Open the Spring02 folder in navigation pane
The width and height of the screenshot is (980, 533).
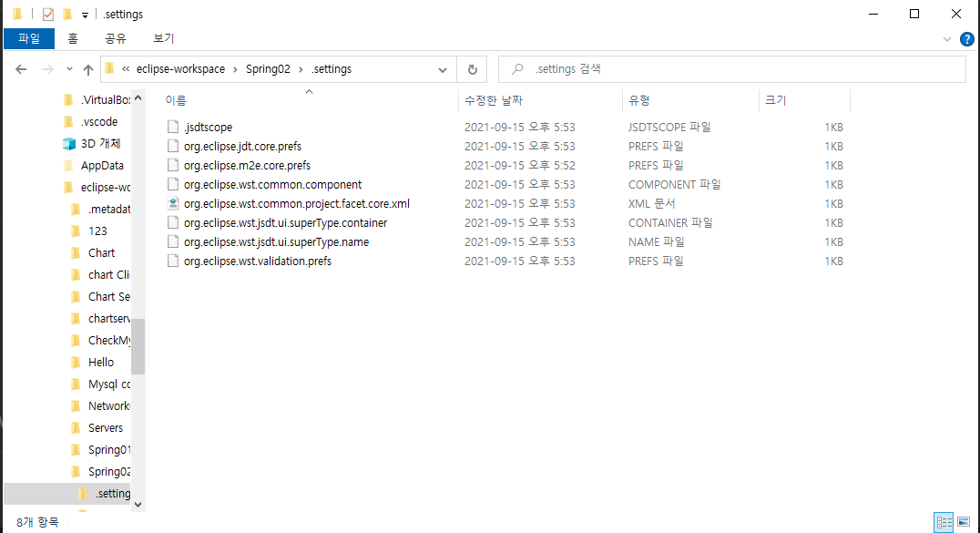coord(108,472)
